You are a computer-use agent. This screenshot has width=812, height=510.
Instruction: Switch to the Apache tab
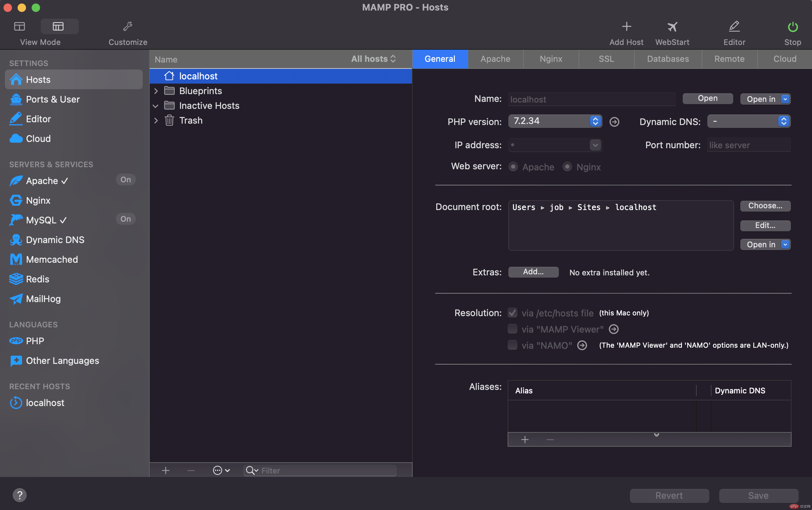pos(495,59)
